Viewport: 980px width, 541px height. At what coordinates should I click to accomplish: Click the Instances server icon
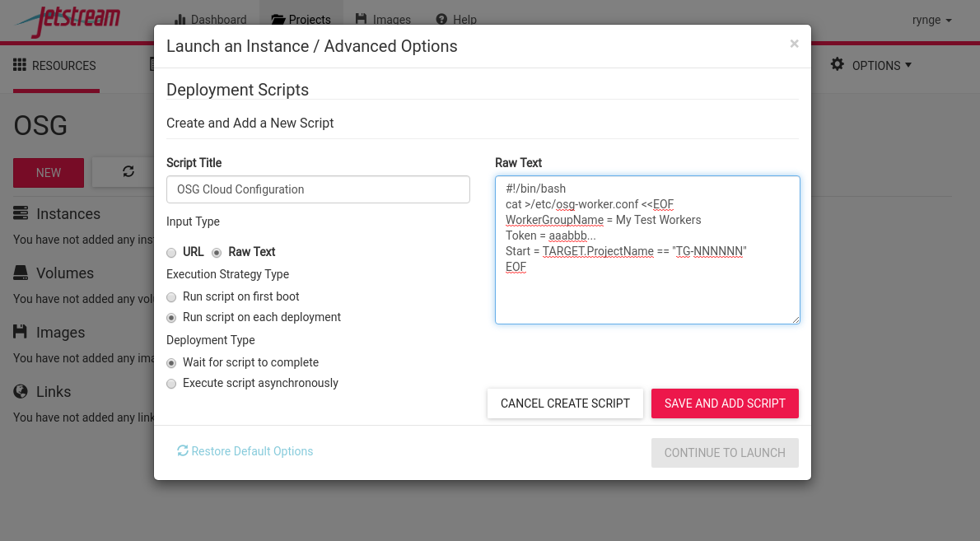[21, 213]
